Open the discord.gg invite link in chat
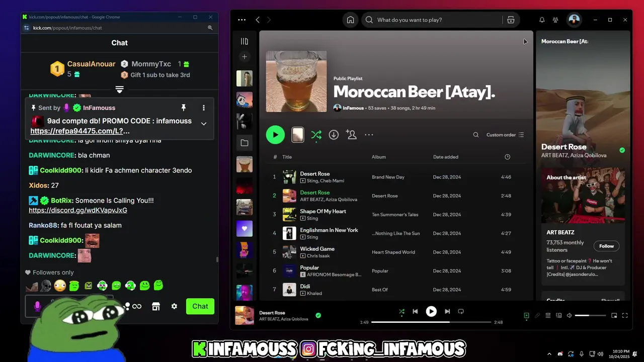Image resolution: width=644 pixels, height=362 pixels. click(x=78, y=210)
